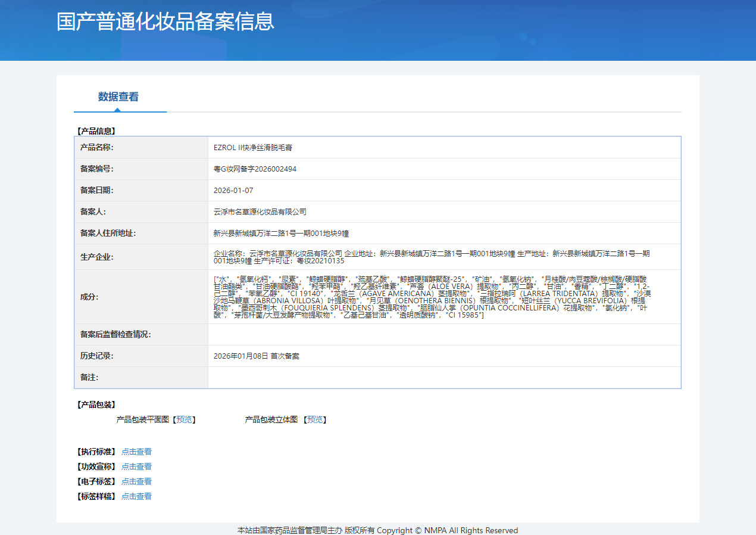
Task: Click the 成分 row label
Action: pyautogui.click(x=89, y=297)
